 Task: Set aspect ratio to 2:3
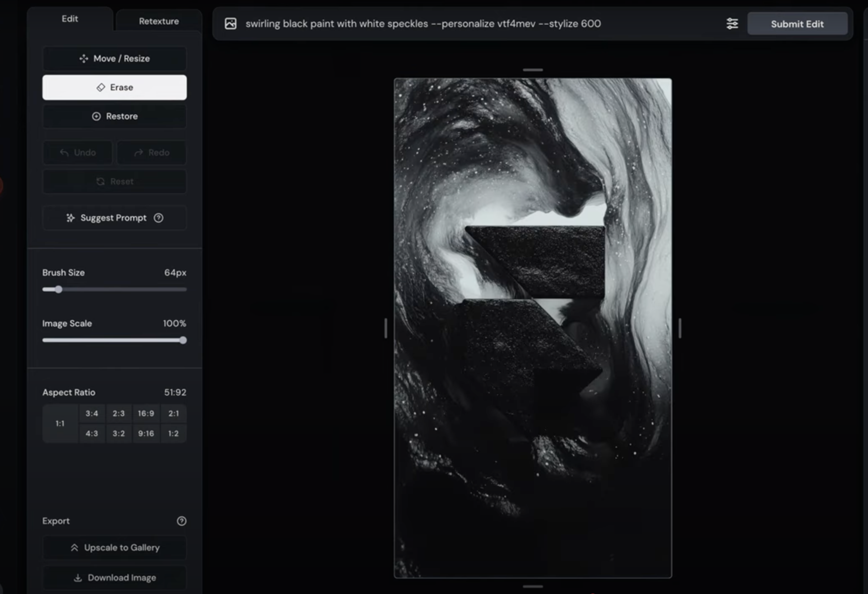point(119,413)
